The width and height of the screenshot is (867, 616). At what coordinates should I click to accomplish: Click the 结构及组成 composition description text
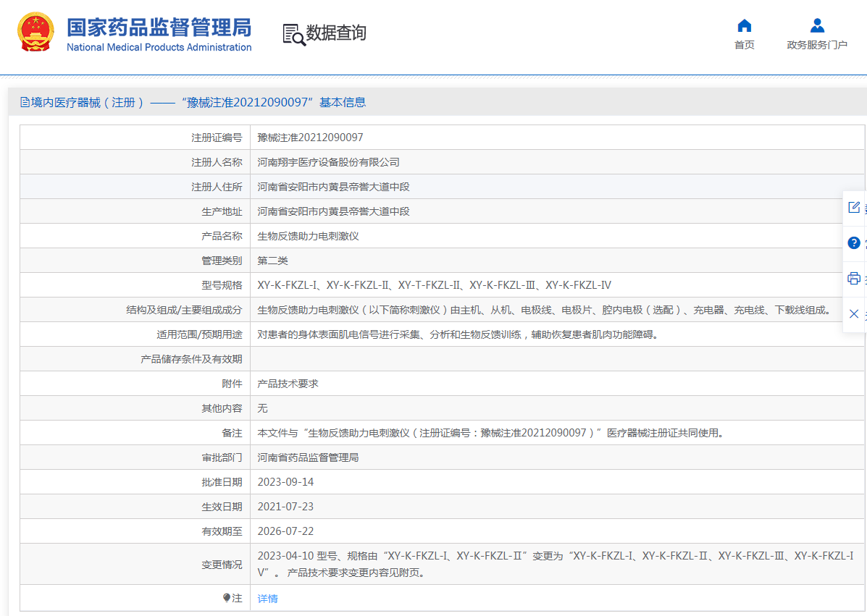click(x=545, y=309)
